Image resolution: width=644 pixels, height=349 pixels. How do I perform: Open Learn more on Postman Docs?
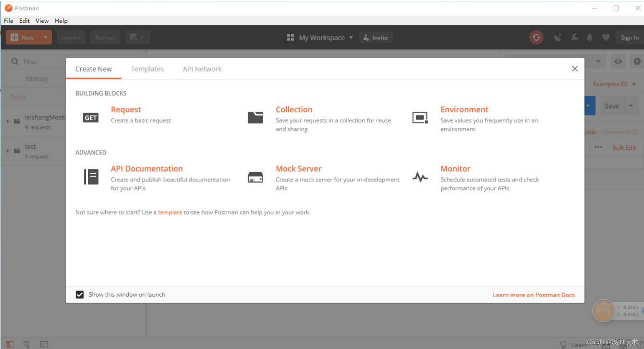(534, 295)
